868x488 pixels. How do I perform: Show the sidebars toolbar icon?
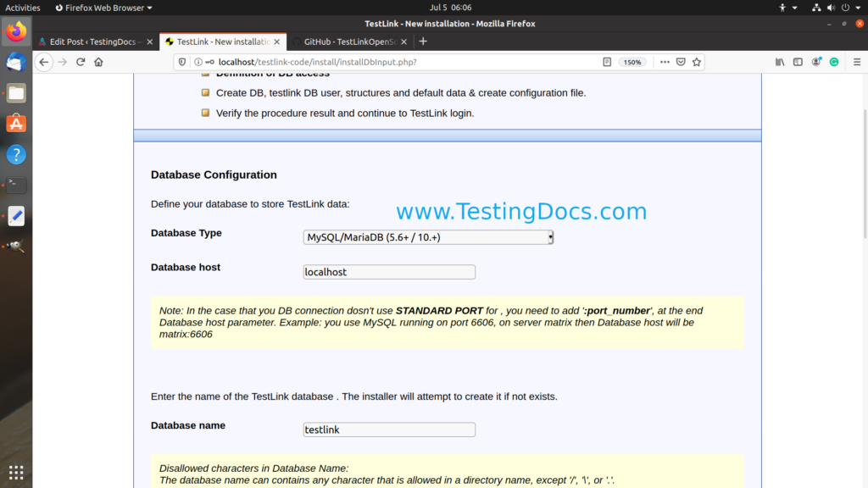[x=798, y=62]
